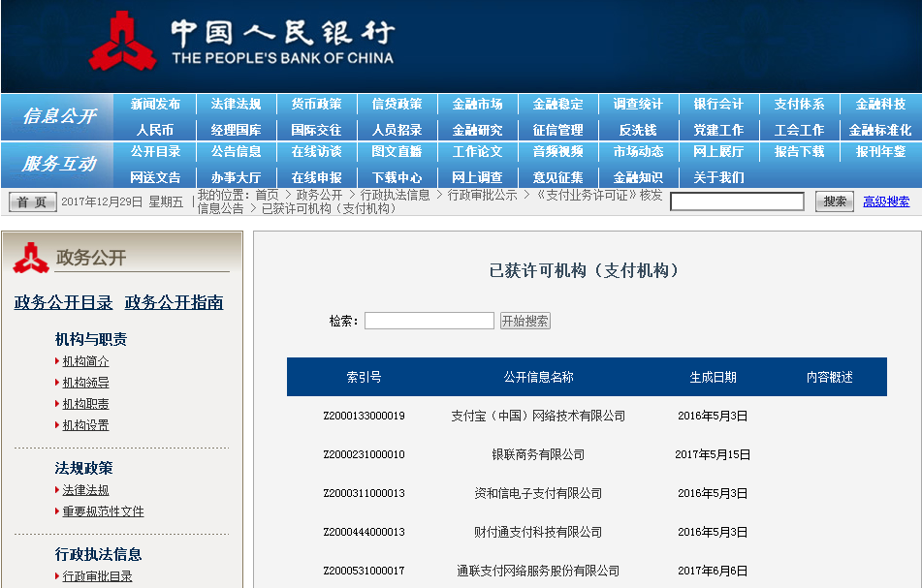Click the 首页 home button

point(32,201)
